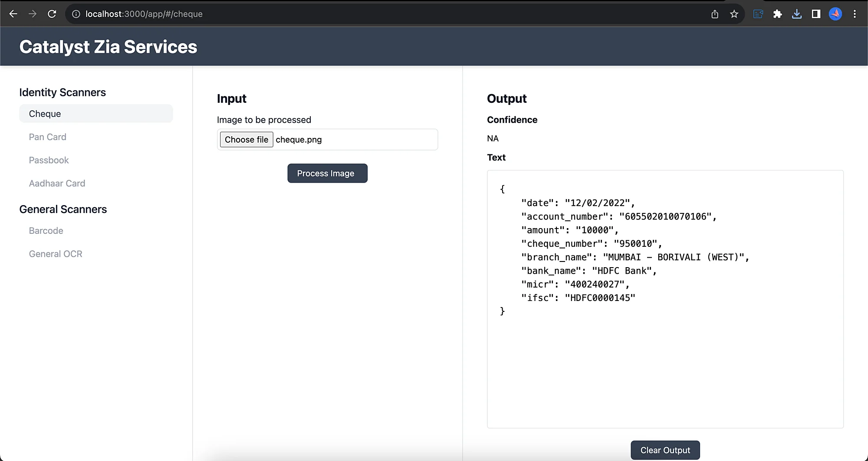Click the "amount": "10000" line
The height and width of the screenshot is (461, 868).
pyautogui.click(x=570, y=230)
